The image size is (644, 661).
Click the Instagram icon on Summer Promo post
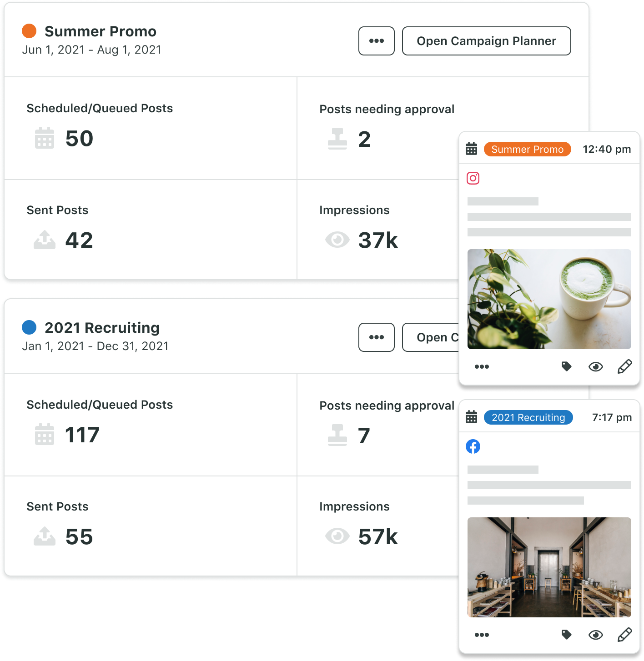point(473,178)
